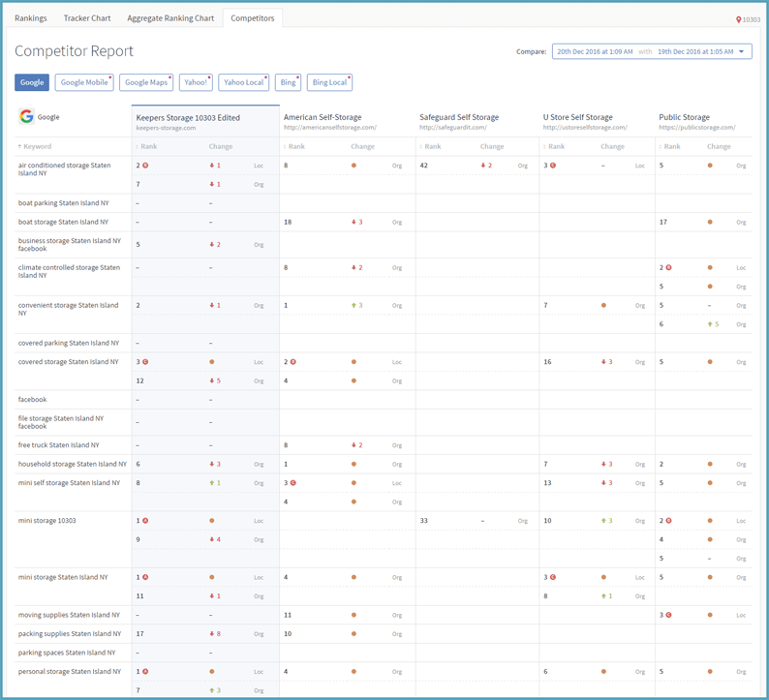Switch to Google Mobile results
The image size is (769, 700).
tap(84, 82)
